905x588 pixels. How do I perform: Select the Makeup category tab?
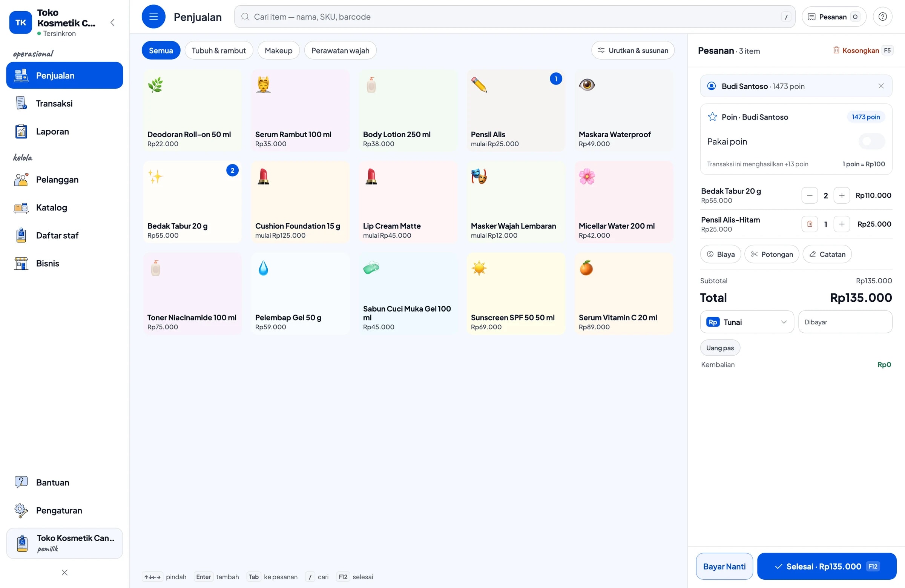[278, 51]
